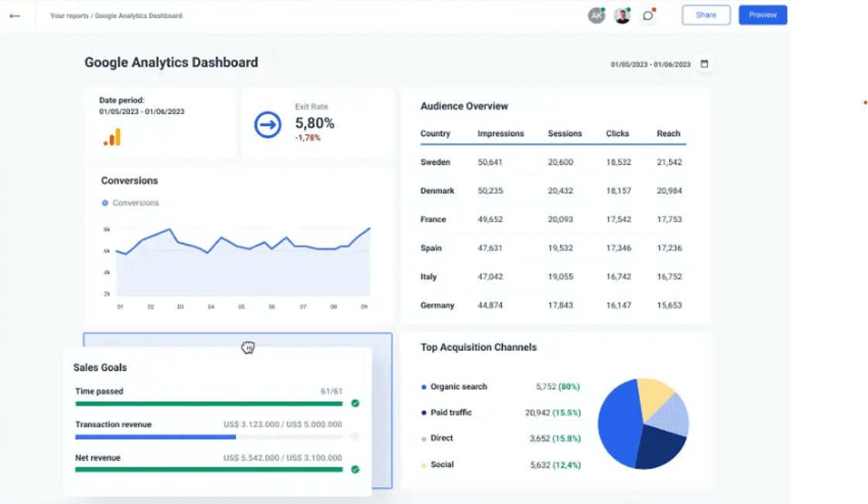Open the 01/05/2023 - 01/06/2023 date range

(x=650, y=64)
